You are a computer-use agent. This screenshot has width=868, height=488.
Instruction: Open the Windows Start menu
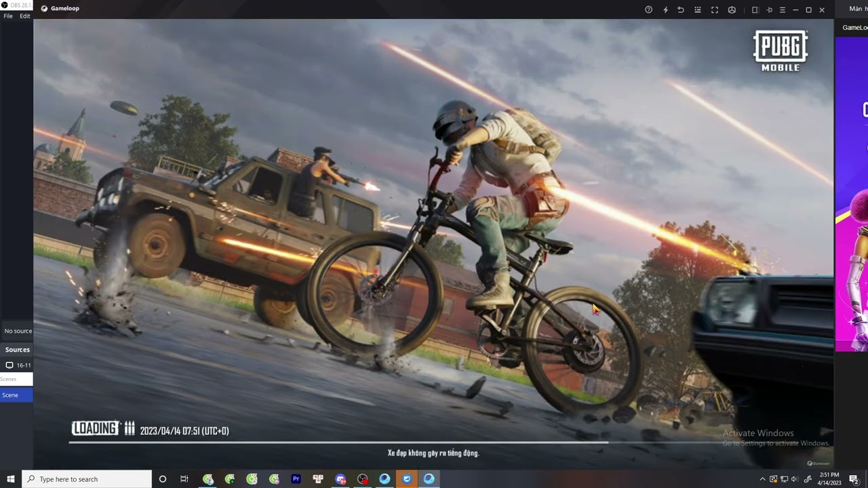pos(10,479)
